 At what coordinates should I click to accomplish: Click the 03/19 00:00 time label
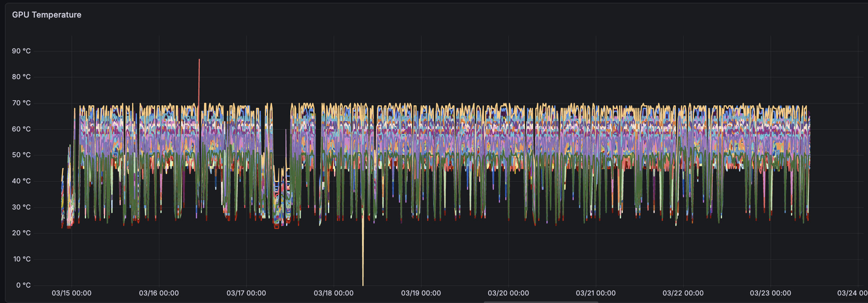pyautogui.click(x=421, y=293)
